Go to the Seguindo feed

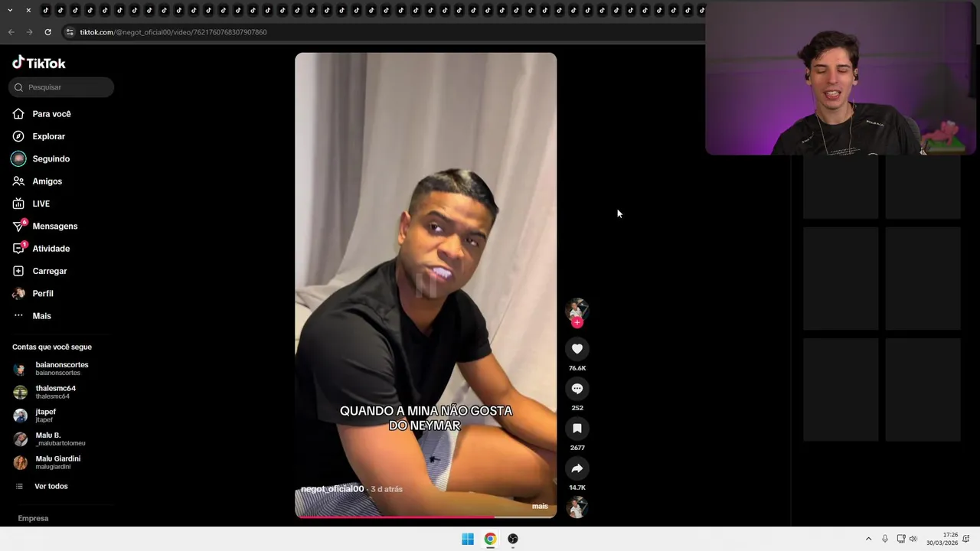(x=41, y=158)
